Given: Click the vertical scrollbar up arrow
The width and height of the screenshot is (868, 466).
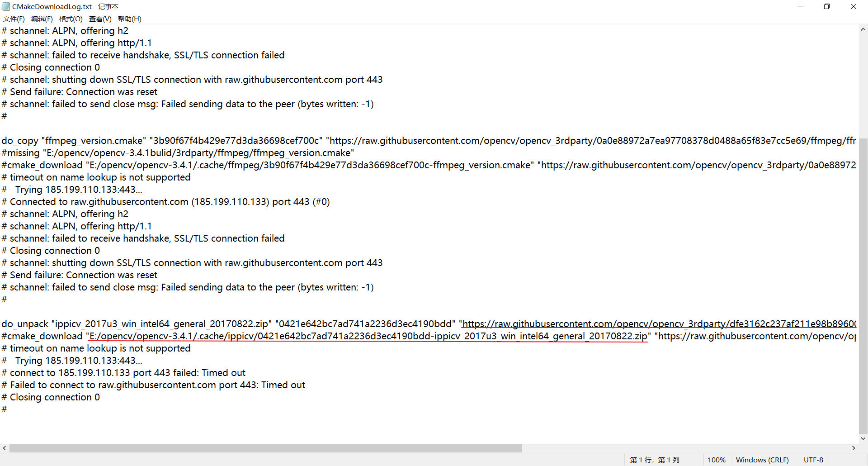Looking at the screenshot, I should coord(863,29).
